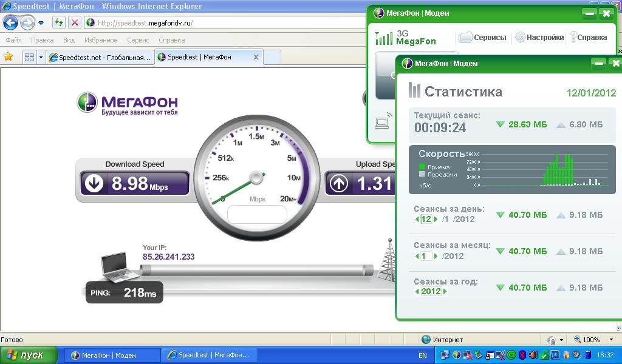Click the Upload Speed 1.31 readout
The image size is (622, 364).
pos(360,183)
